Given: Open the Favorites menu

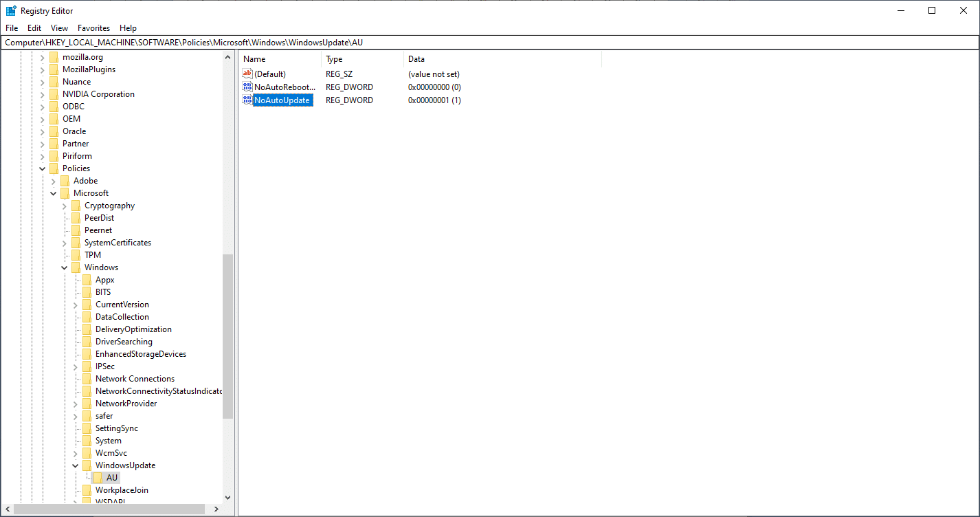Looking at the screenshot, I should coord(93,28).
